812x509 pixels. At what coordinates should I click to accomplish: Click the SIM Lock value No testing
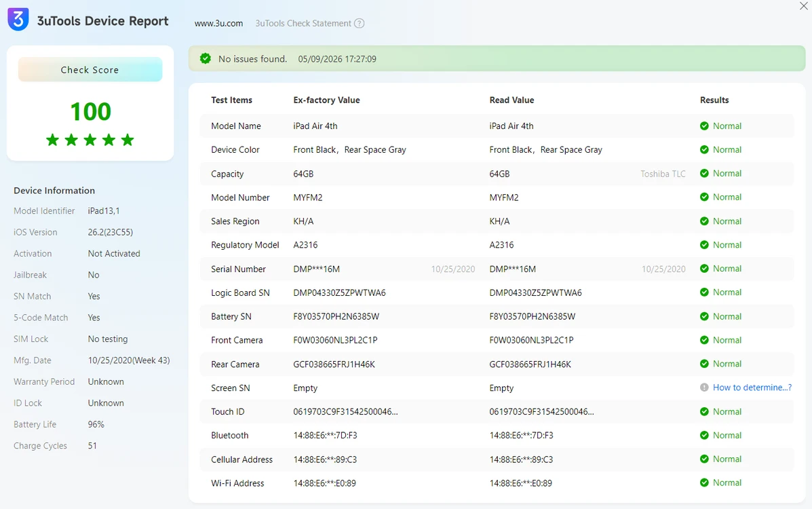pyautogui.click(x=108, y=339)
